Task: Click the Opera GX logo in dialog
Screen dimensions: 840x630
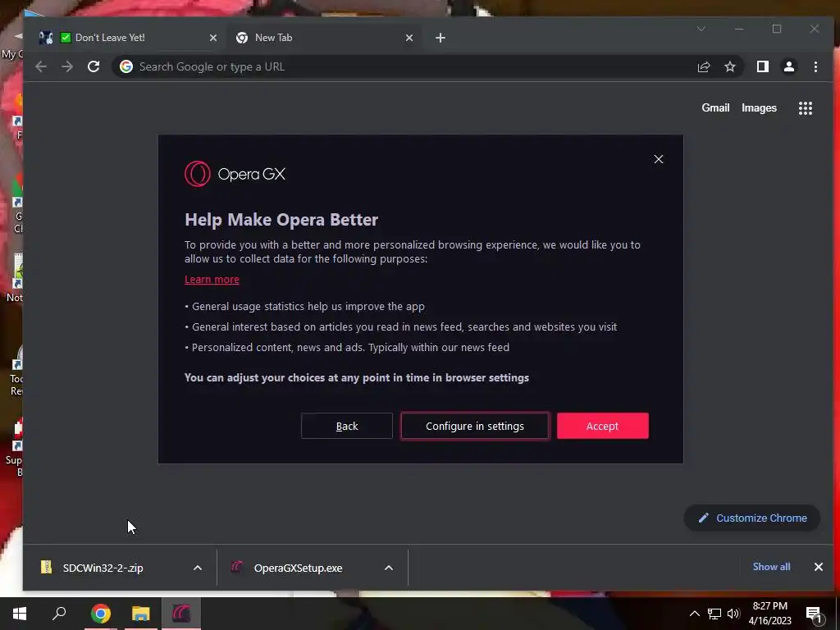Action: click(235, 174)
